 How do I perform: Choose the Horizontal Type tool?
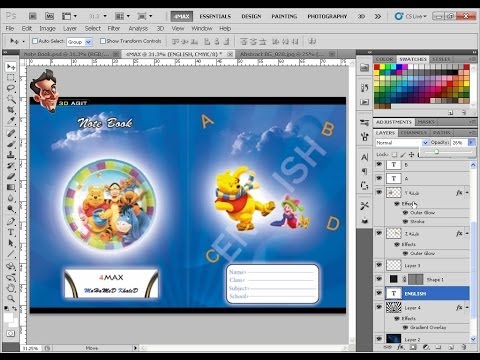pyautogui.click(x=11, y=232)
